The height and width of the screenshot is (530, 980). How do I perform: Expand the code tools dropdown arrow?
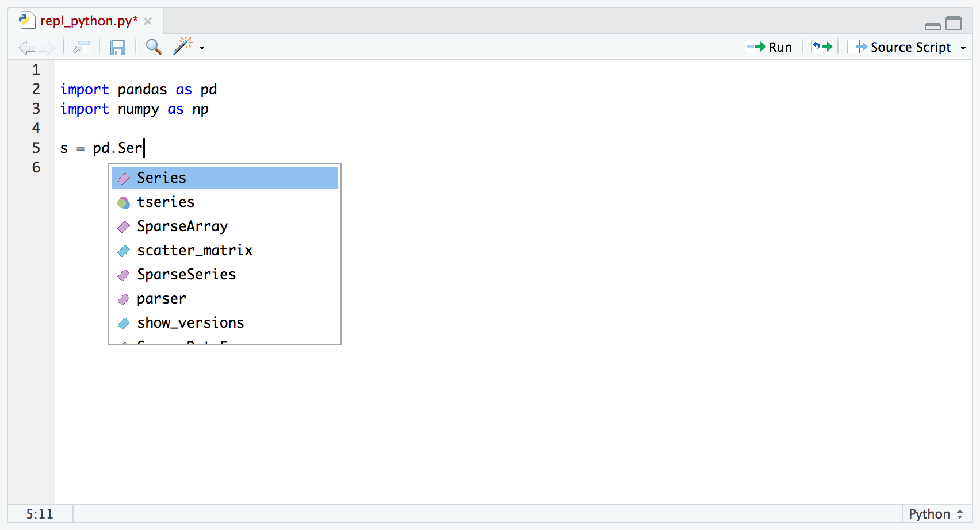coord(202,48)
